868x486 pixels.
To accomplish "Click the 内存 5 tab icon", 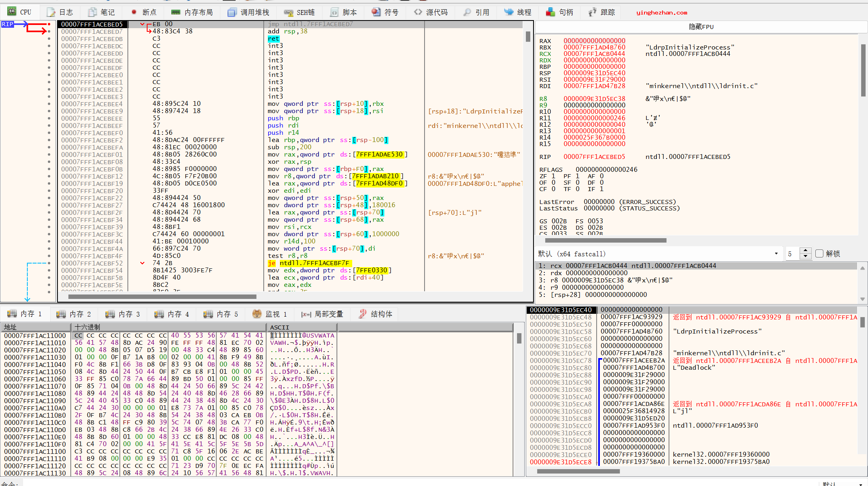I will (208, 314).
